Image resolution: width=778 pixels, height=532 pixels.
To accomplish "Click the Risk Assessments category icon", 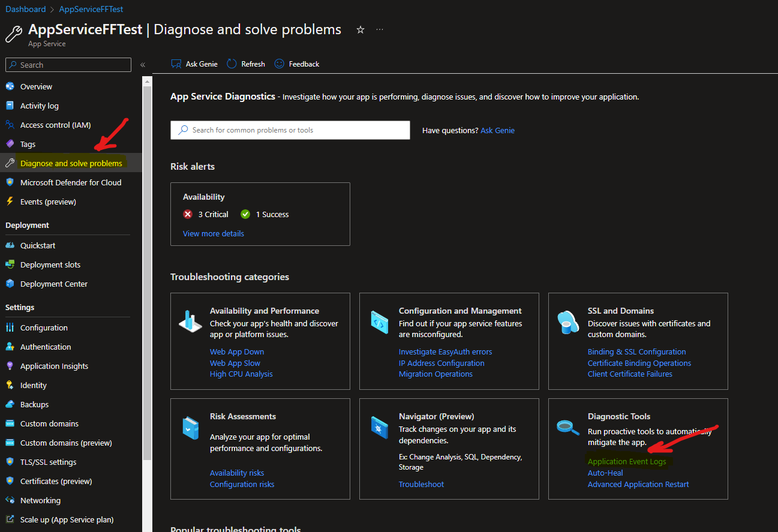I will click(190, 428).
